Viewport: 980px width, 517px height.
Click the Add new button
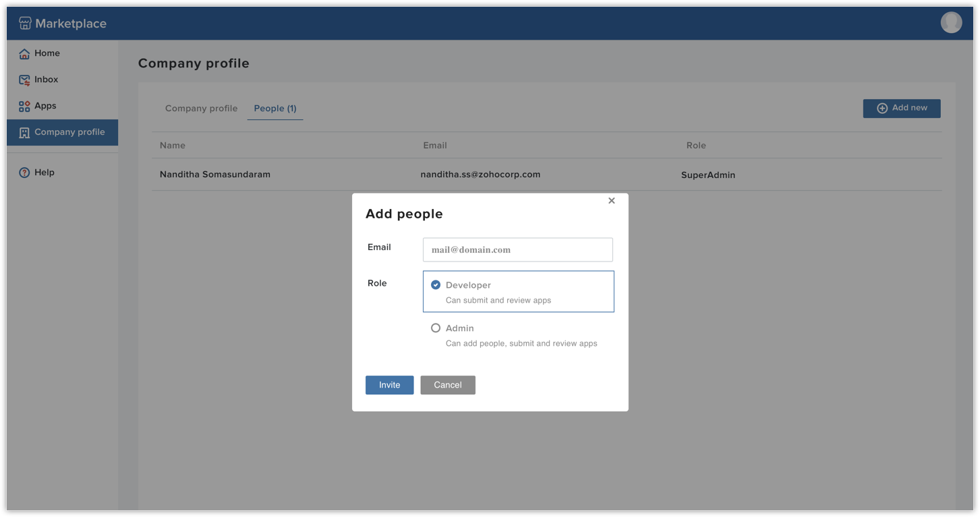[x=901, y=108]
